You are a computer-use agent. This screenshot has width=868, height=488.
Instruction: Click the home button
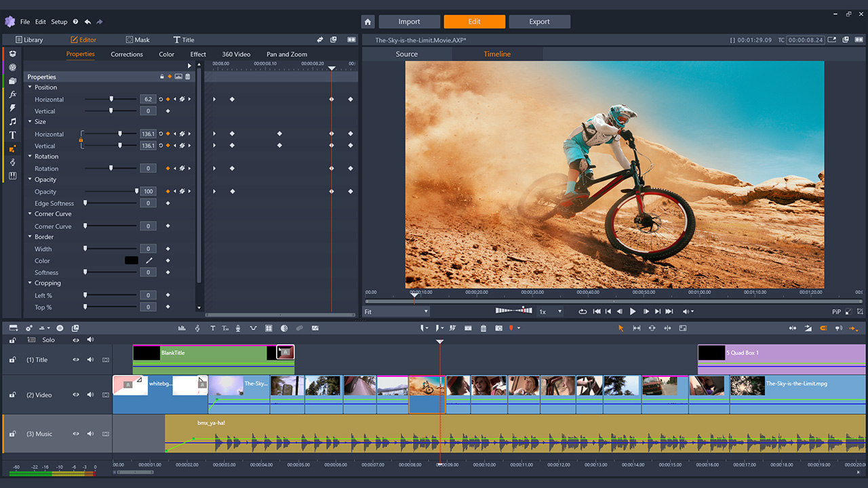(368, 22)
